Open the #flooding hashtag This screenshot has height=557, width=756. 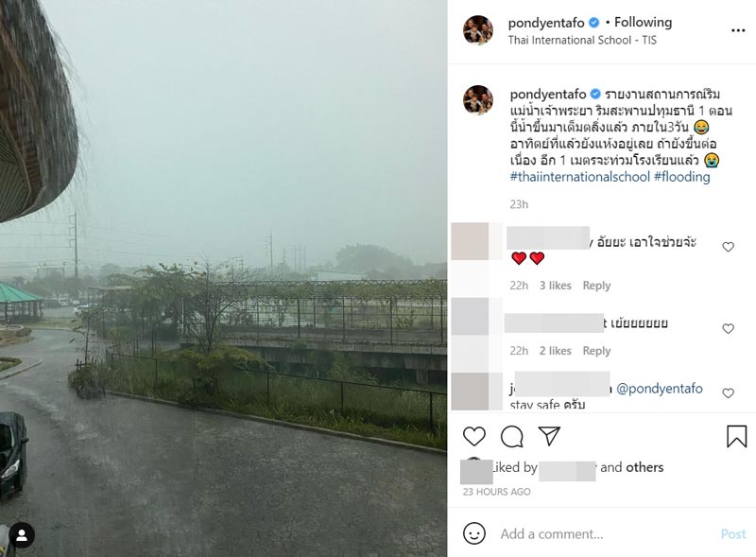(x=681, y=177)
